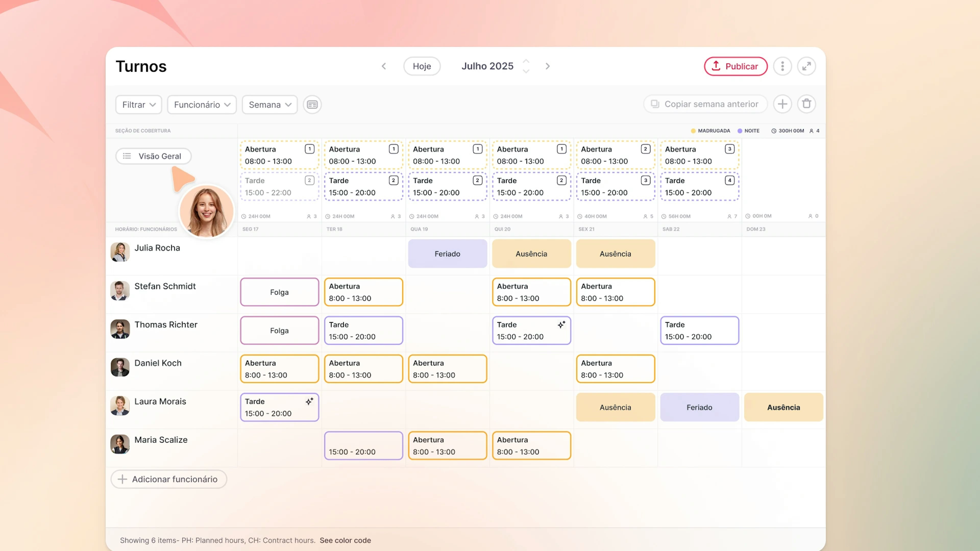Click the plus add shift icon
The height and width of the screenshot is (551, 980).
pos(782,104)
